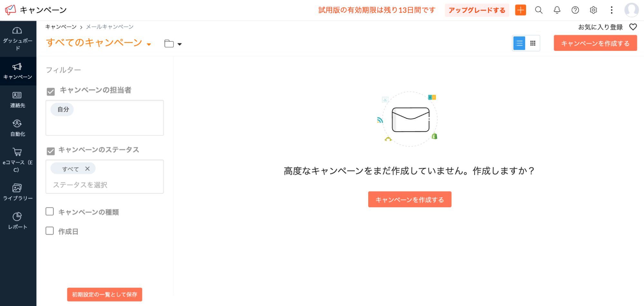Uncheck キャンペーンの担当者 filter checkbox
This screenshot has height=306, width=644.
[x=51, y=92]
